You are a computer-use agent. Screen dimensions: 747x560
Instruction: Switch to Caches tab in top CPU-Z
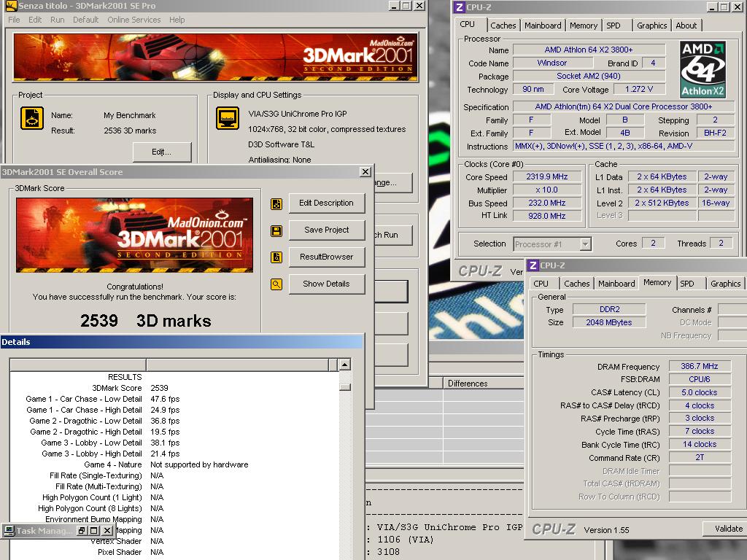503,26
